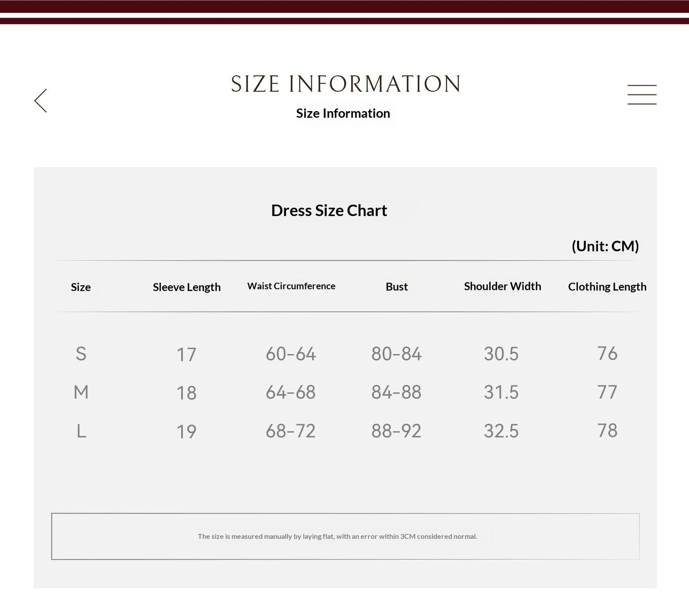Click the 'Dress Size Chart' title
Screen dimensions: 689x616
pos(329,211)
